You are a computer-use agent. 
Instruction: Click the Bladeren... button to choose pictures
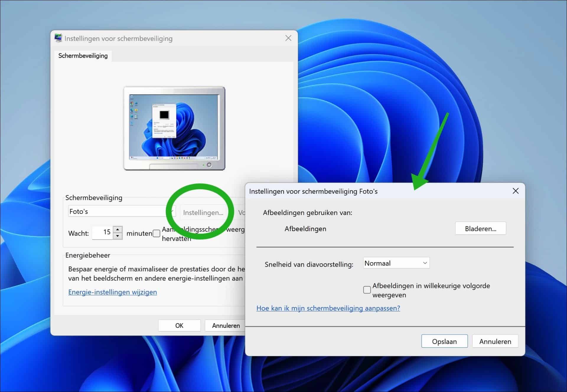(x=480, y=228)
